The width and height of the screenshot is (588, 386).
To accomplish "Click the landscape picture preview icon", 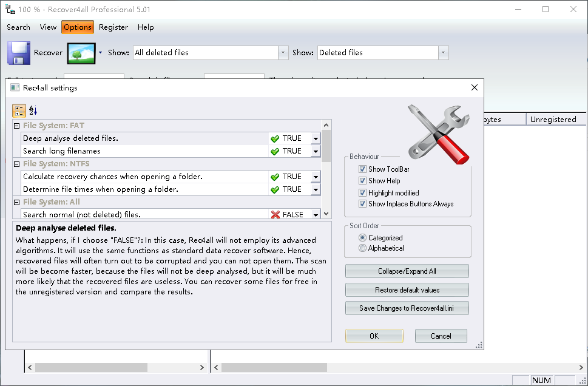I will [81, 53].
